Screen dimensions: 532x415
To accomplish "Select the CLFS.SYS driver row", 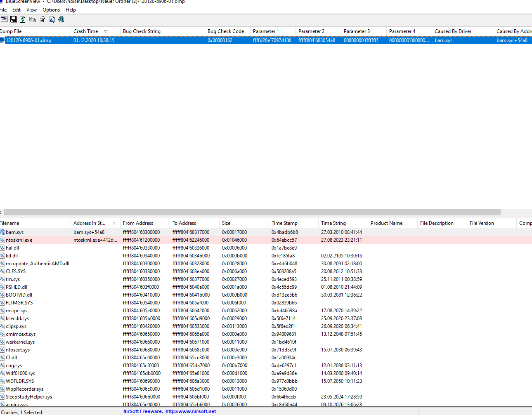I will tap(266, 271).
